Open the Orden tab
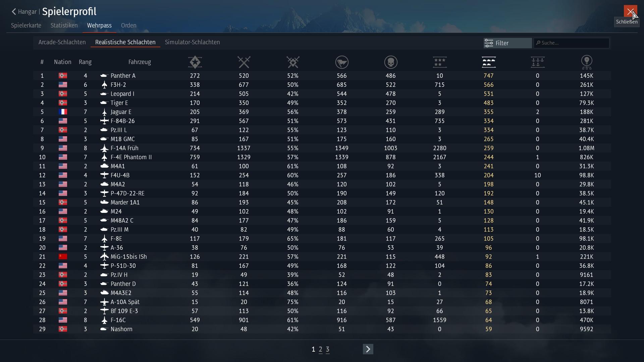Screen dimensions: 644x362 point(128,25)
